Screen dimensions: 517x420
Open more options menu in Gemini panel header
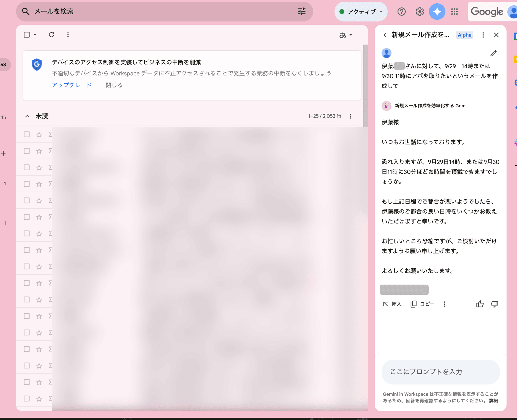tap(483, 35)
